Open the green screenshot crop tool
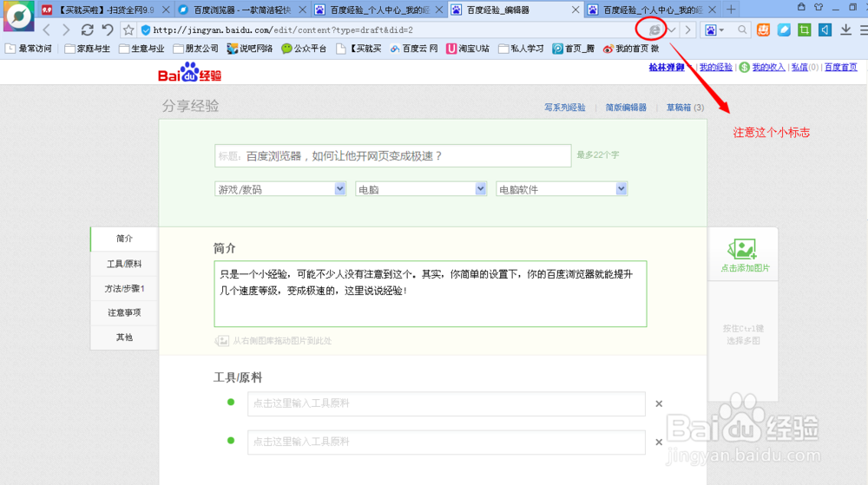Screen dimensions: 868x485 coord(805,29)
